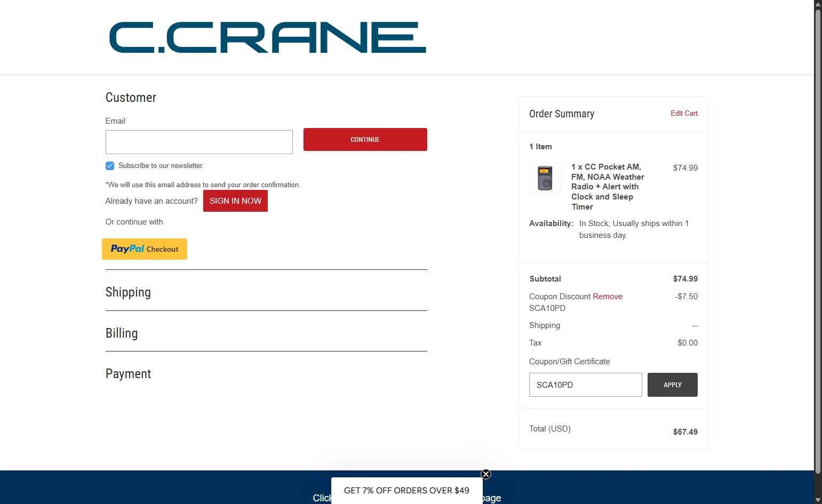Click the Billing section heading

[x=122, y=333]
